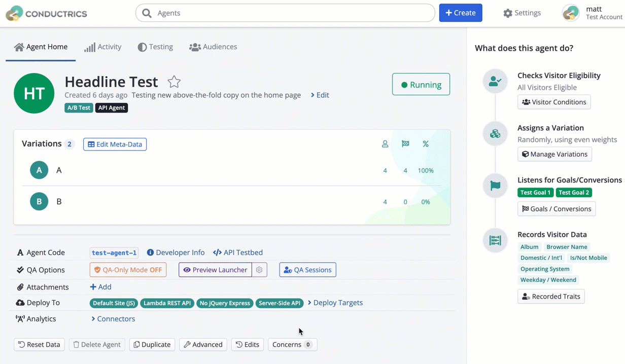Click the HT agent avatar circle
The height and width of the screenshot is (364, 625).
click(x=34, y=93)
